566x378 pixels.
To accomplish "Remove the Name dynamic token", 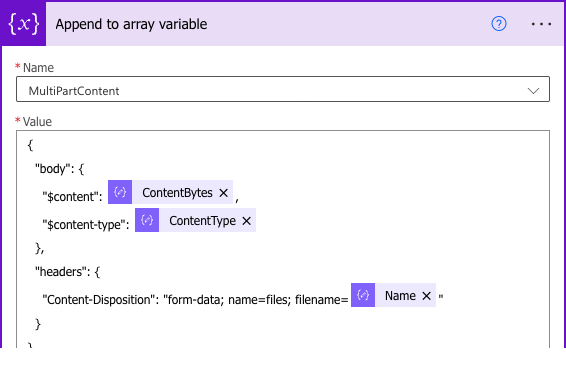I will pyautogui.click(x=426, y=296).
